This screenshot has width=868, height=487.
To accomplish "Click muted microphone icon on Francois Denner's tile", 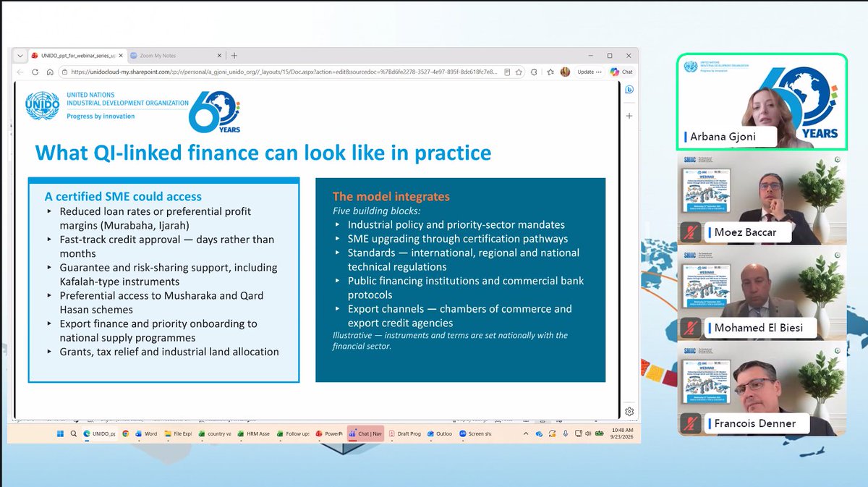I will click(x=692, y=425).
